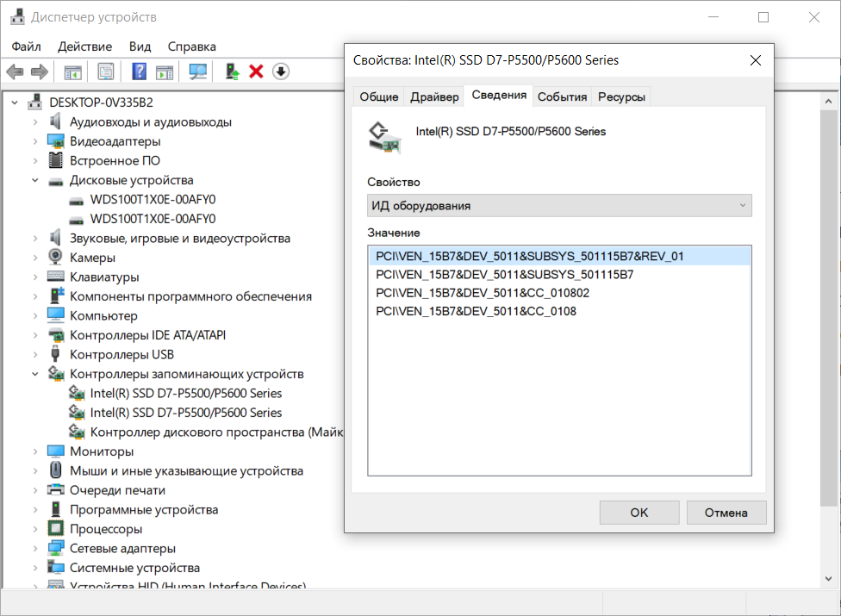Expand the Аудиовходы и аудиовыходы category
Image resolution: width=841 pixels, height=616 pixels.
tap(35, 122)
